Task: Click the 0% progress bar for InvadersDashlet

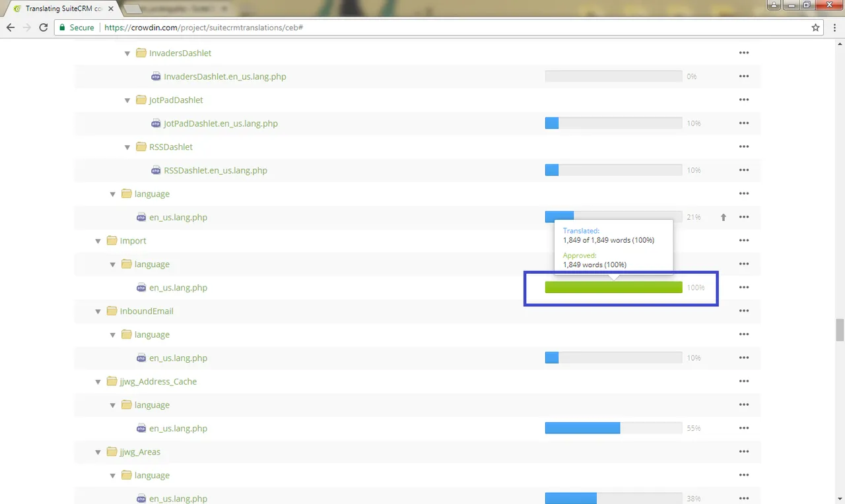Action: [x=613, y=77]
